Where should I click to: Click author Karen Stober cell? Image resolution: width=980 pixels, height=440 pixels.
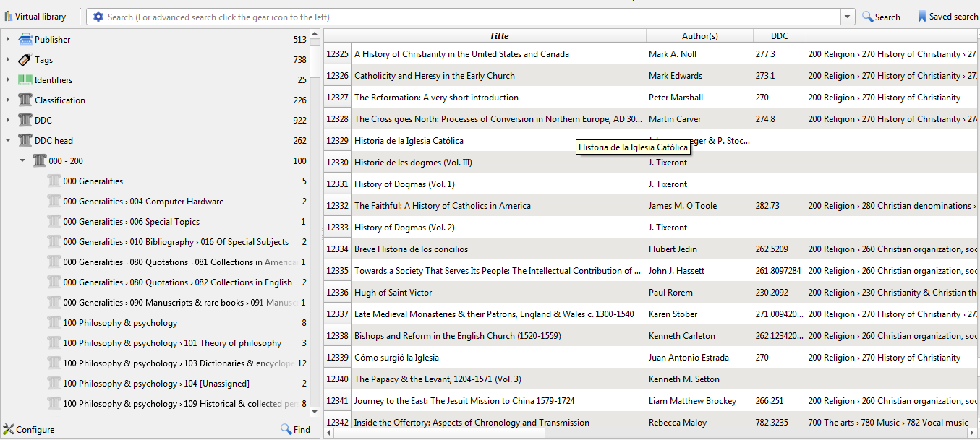699,314
